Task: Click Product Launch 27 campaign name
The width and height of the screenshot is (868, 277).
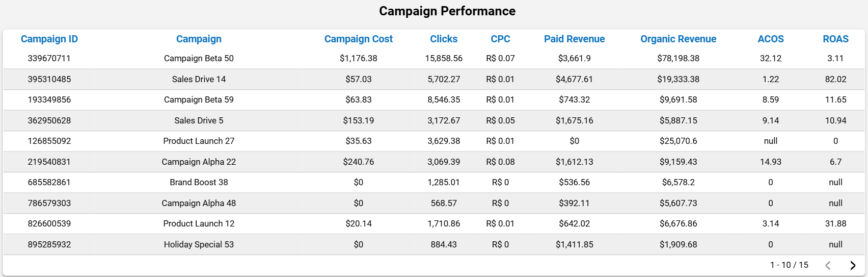Action: coord(199,141)
